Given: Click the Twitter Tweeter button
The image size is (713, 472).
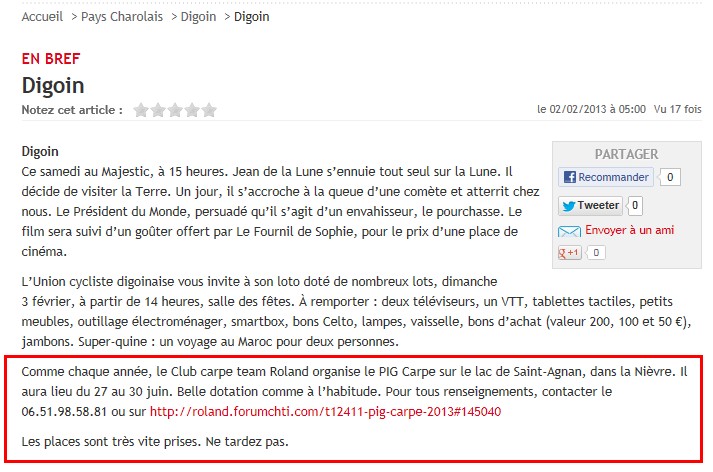Looking at the screenshot, I should coord(590,206).
